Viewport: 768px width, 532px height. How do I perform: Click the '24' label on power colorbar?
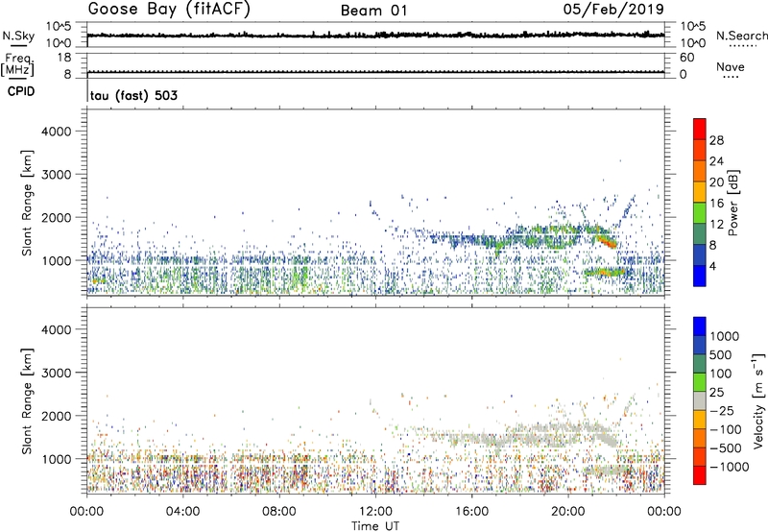pyautogui.click(x=716, y=161)
